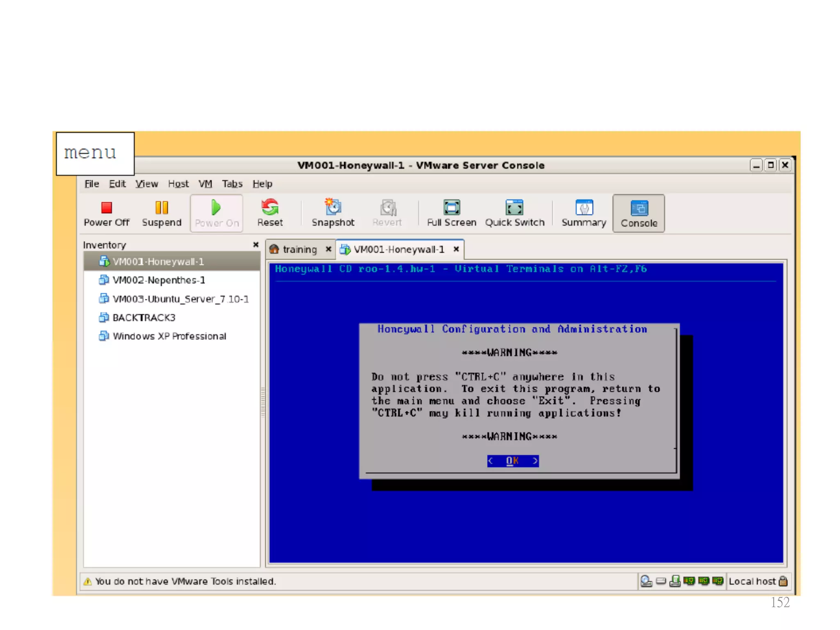Click the inventory panel splitter handle
Screen dimensions: 840x630
[x=263, y=402]
